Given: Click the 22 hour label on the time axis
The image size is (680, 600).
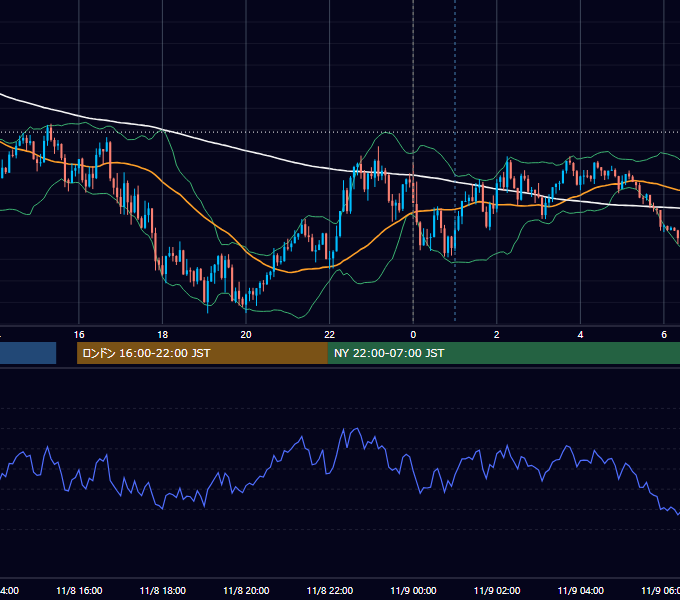Looking at the screenshot, I should pos(330,335).
